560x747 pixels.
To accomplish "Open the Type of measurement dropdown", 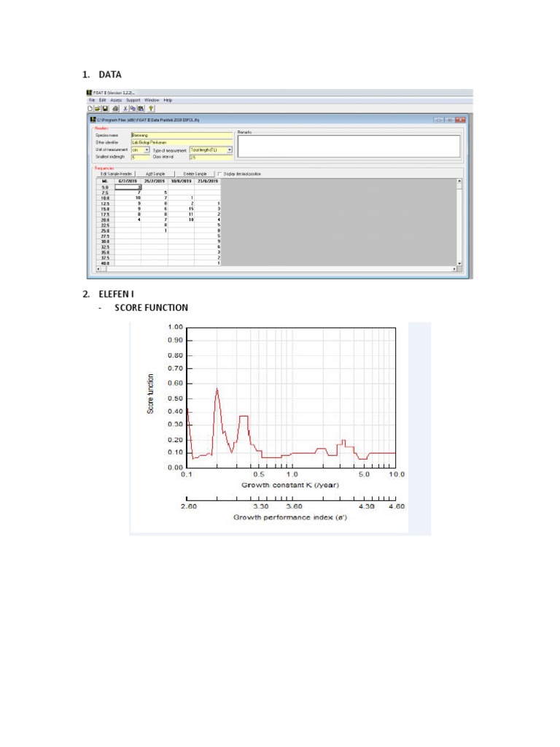I will click(230, 150).
